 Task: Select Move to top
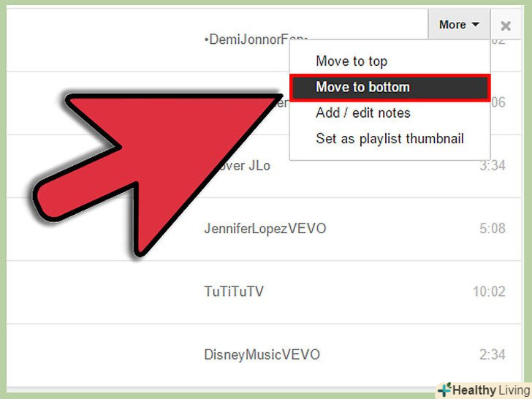click(351, 61)
